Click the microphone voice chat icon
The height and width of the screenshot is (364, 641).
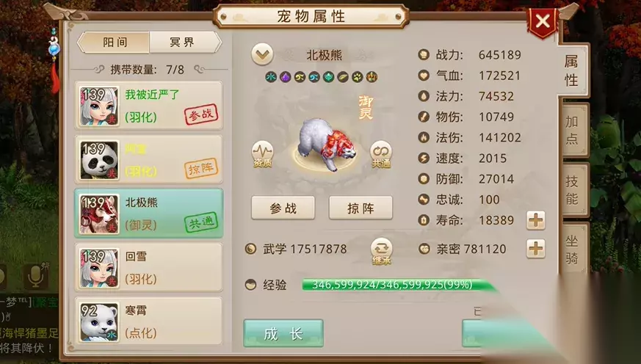[35, 277]
